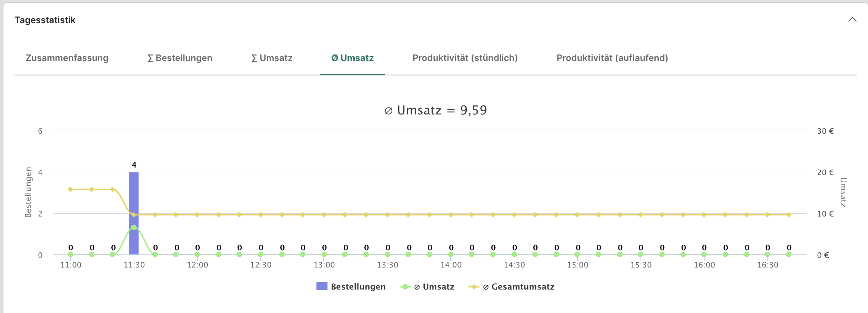Switch to the ∑ Umsatz tab
Viewport: 868px width, 313px height.
[x=272, y=58]
